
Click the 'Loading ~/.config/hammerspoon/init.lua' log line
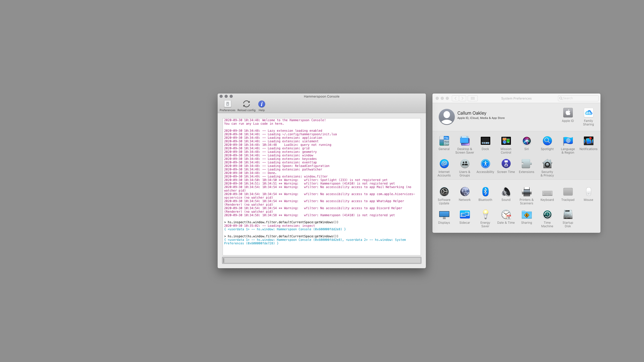280,134
